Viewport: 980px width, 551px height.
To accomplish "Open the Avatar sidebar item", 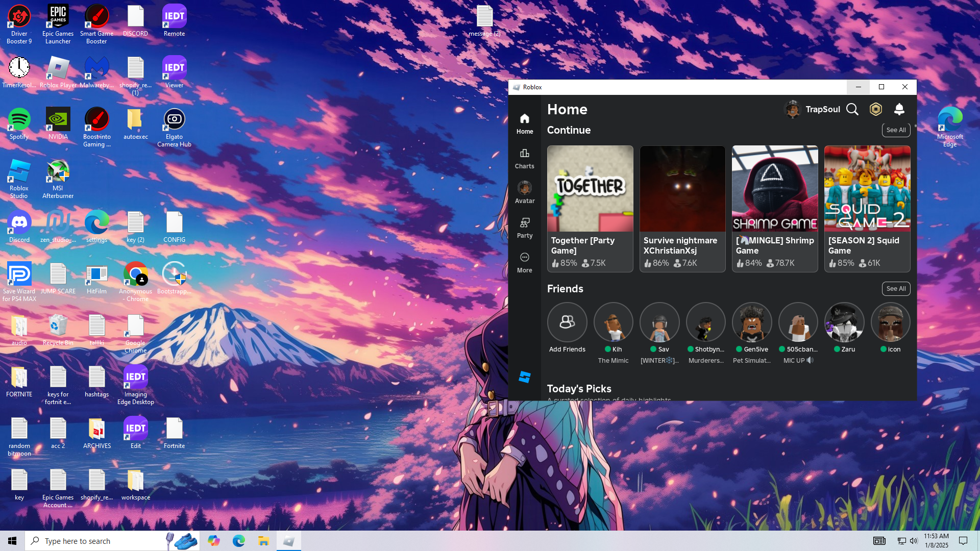I will (x=524, y=193).
